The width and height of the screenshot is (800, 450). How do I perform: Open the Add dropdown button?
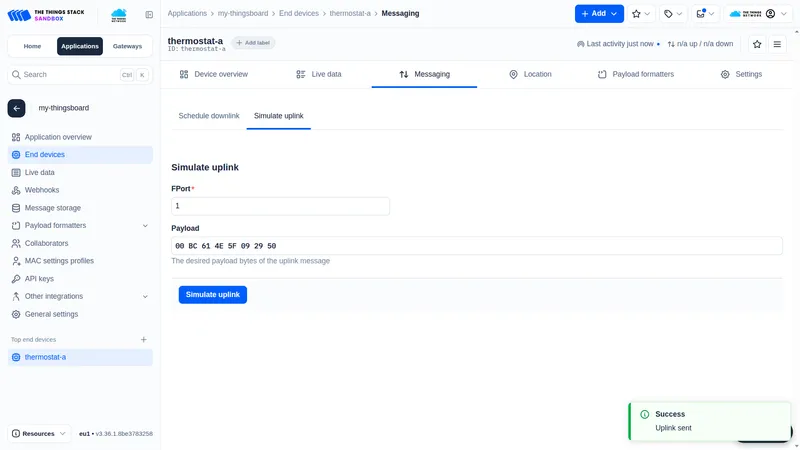(x=599, y=14)
